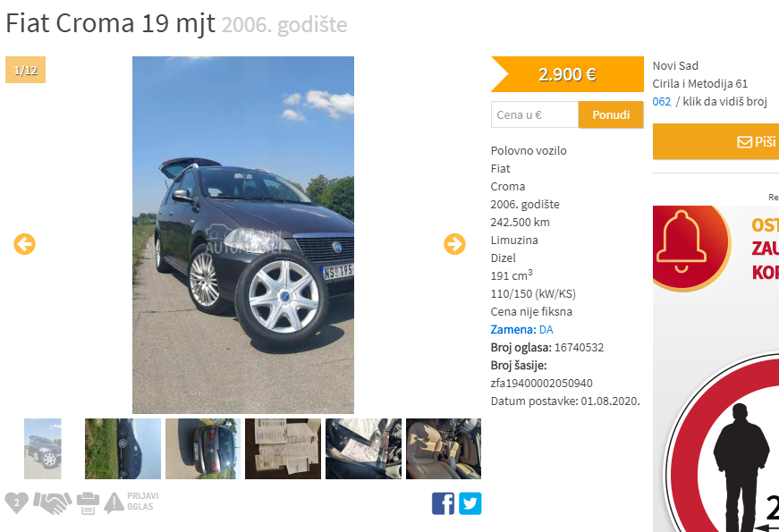Image resolution: width=779 pixels, height=532 pixels.
Task: Open the tan seats interior thumbnail
Action: 443,449
